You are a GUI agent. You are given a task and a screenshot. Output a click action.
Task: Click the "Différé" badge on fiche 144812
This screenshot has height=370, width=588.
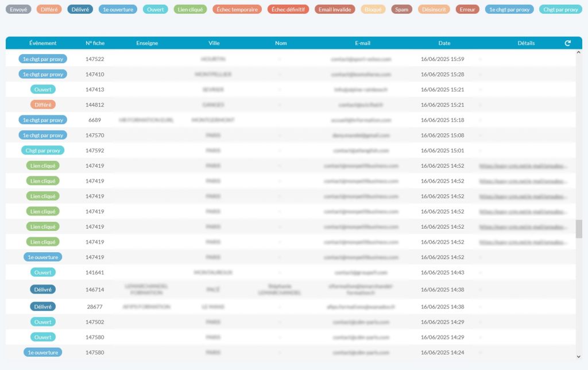point(43,104)
